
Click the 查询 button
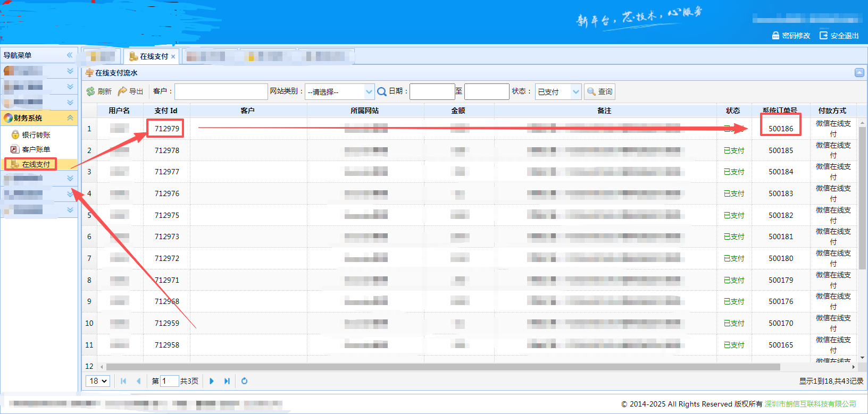(x=599, y=92)
